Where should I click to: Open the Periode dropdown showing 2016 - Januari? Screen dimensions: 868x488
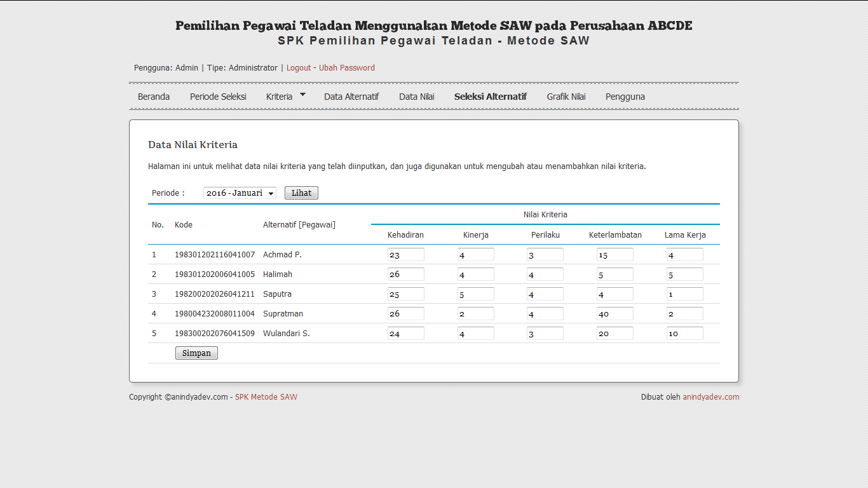click(x=240, y=193)
